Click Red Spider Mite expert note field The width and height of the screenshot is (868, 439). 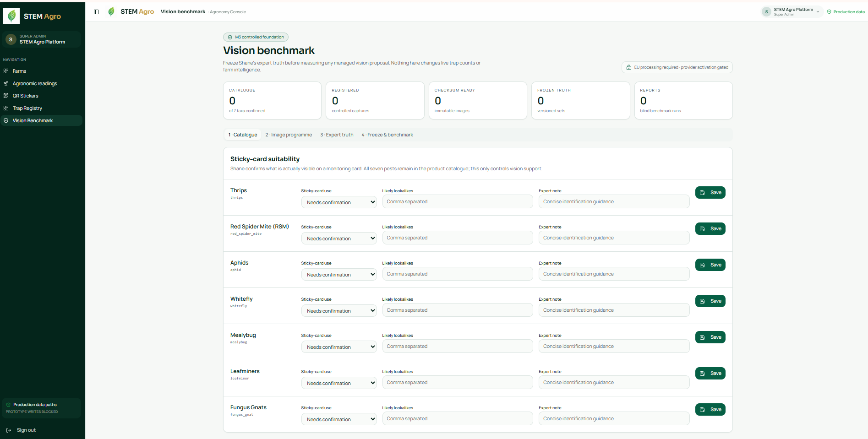(x=614, y=238)
